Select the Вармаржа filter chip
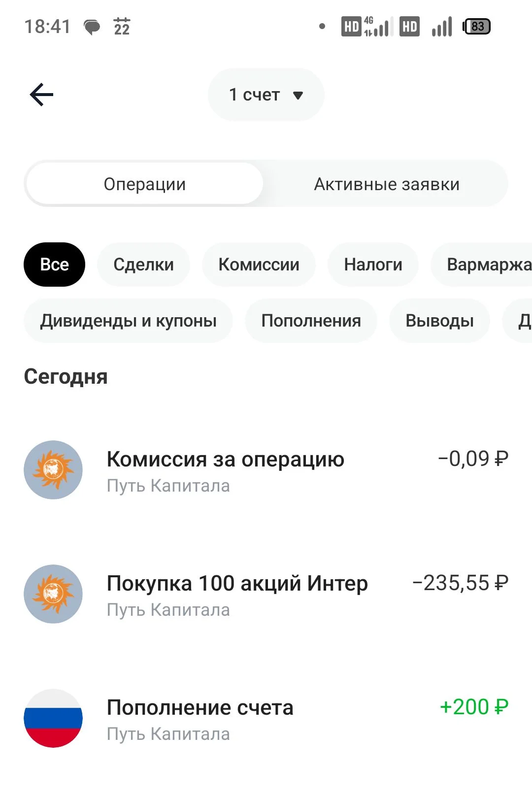Viewport: 532px width, 797px height. pyautogui.click(x=482, y=265)
